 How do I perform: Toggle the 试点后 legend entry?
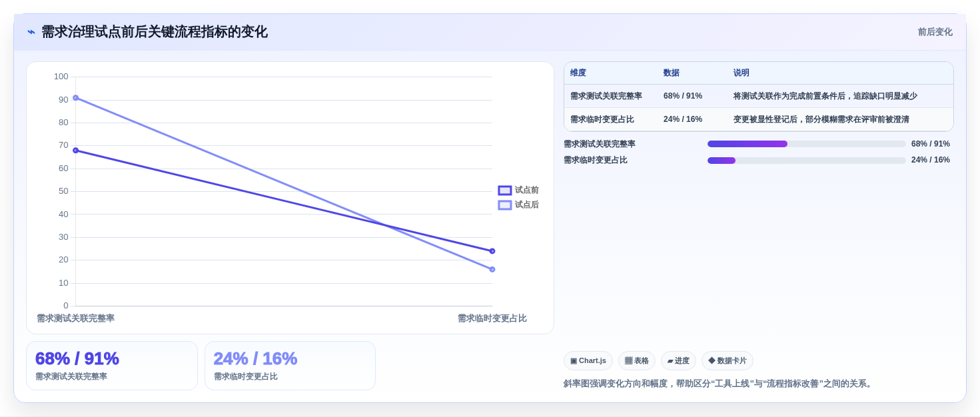click(x=518, y=205)
